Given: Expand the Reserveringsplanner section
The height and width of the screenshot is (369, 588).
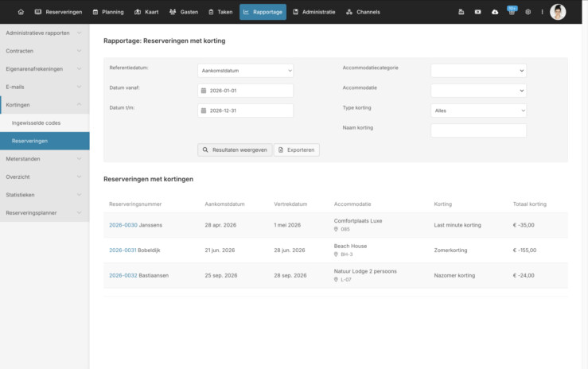Looking at the screenshot, I should tap(45, 213).
